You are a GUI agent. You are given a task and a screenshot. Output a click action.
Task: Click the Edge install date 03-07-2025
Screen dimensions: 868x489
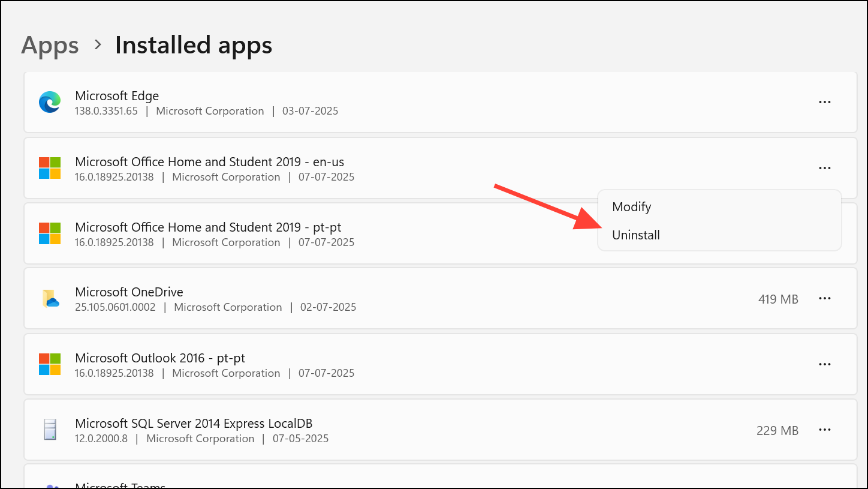coord(311,111)
